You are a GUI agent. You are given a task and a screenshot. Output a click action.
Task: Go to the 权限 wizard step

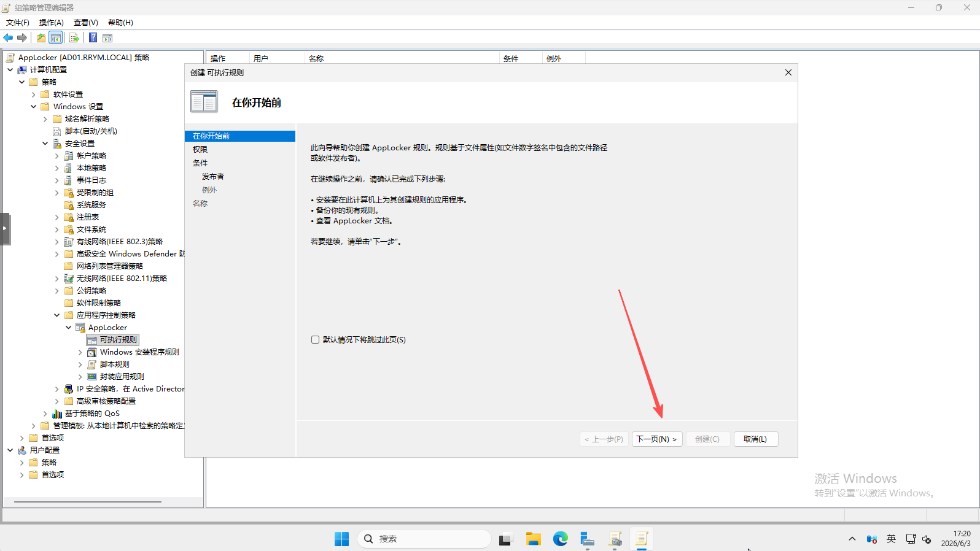pos(200,150)
